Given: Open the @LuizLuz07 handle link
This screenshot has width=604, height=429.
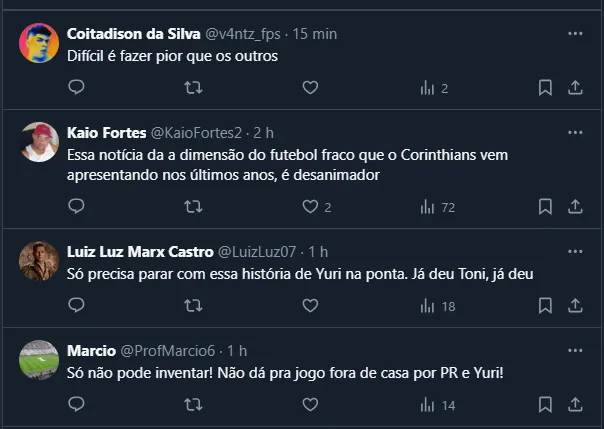Looking at the screenshot, I should tap(257, 251).
